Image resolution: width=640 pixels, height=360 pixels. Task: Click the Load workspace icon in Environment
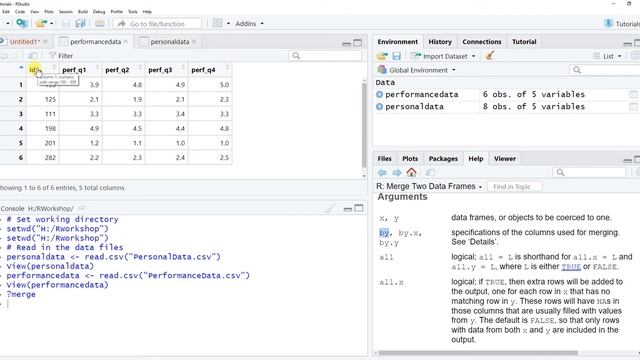coord(382,56)
